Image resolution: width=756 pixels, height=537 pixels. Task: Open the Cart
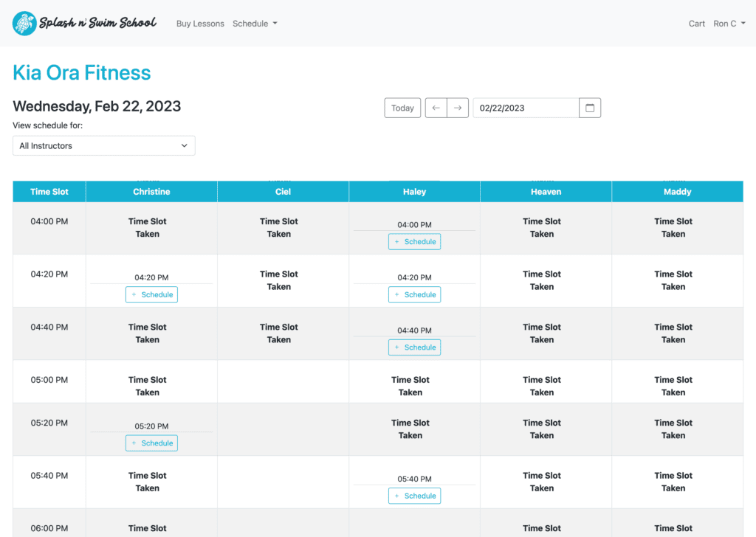coord(696,23)
